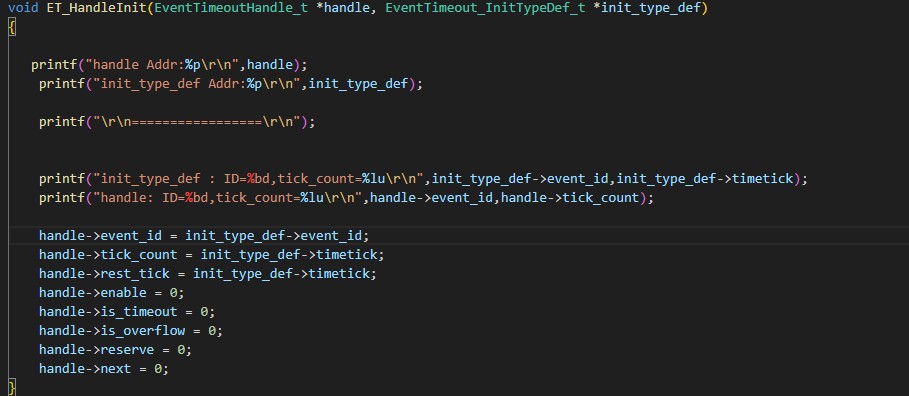
Task: Click the EventTimeout_InitTypeDef_t type name
Action: [485, 9]
